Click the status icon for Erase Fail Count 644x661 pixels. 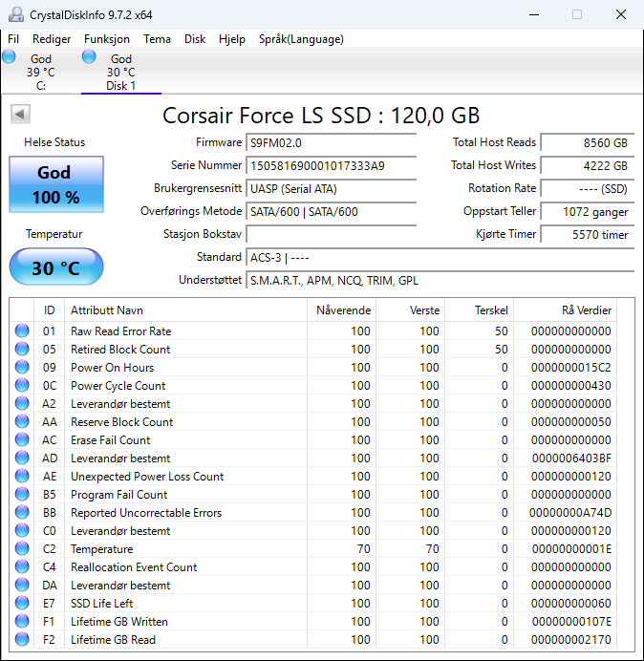[x=22, y=439]
